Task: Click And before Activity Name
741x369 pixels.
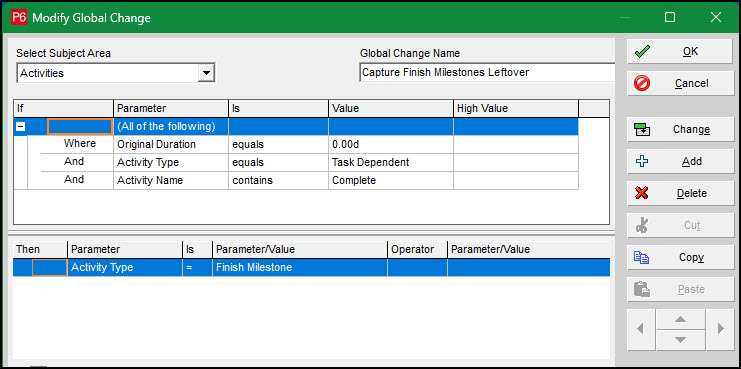Action: tap(74, 180)
